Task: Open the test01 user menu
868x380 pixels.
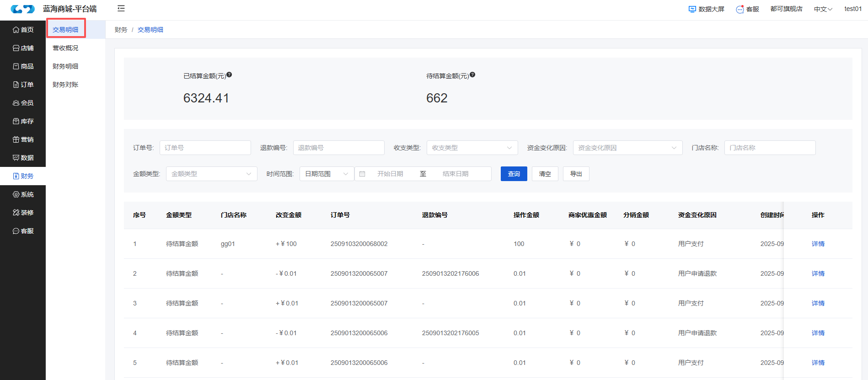Action: (853, 9)
